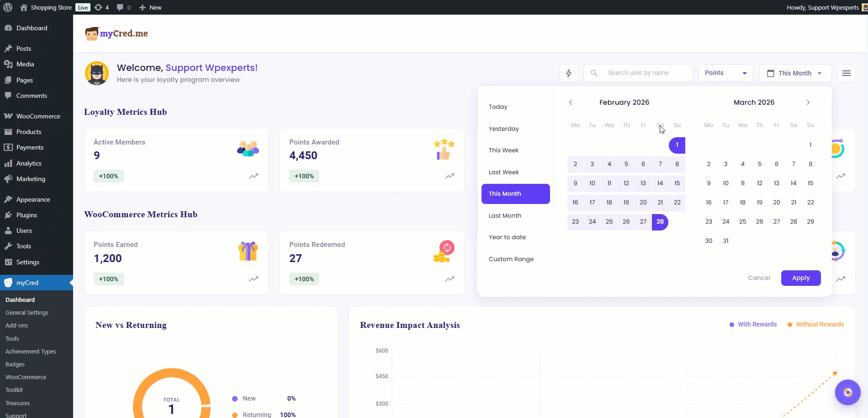Open WooCommerce in the admin sidebar
Image resolution: width=868 pixels, height=418 pixels.
(38, 116)
